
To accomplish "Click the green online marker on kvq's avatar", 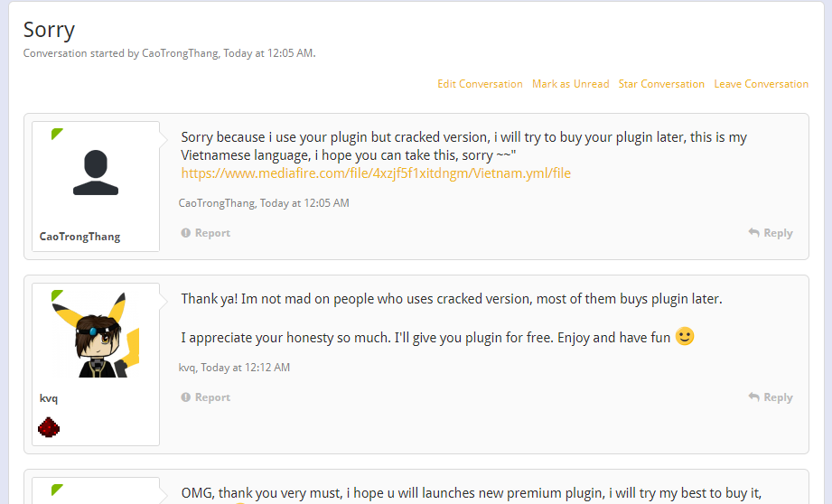I will tap(57, 295).
